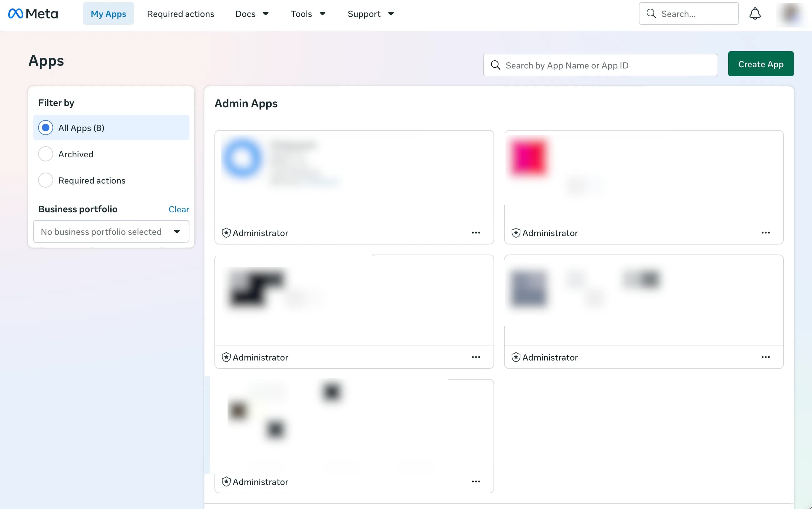Viewport: 812px width, 509px height.
Task: Click the Administrator label on bottom card
Action: [260, 482]
